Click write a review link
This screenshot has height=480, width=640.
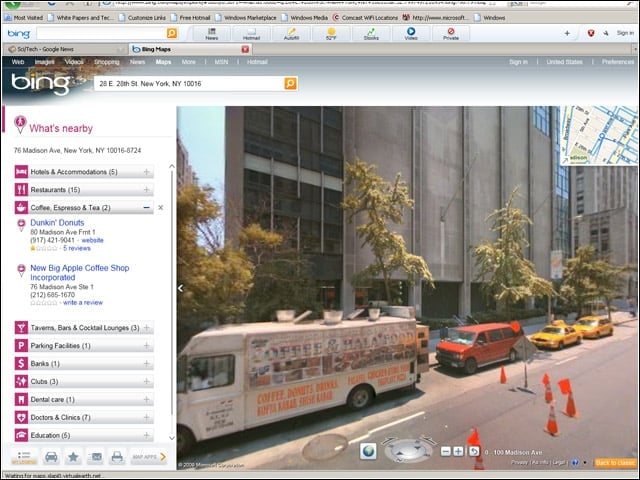tap(83, 303)
